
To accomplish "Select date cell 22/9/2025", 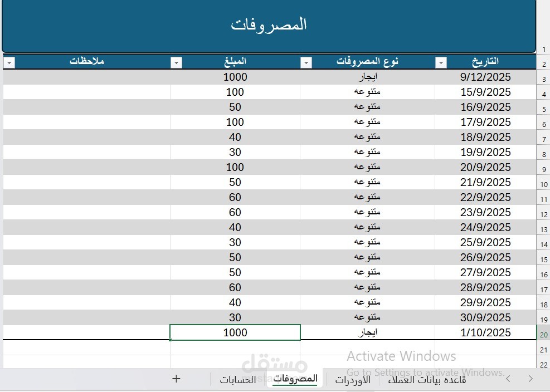I will tap(485, 198).
